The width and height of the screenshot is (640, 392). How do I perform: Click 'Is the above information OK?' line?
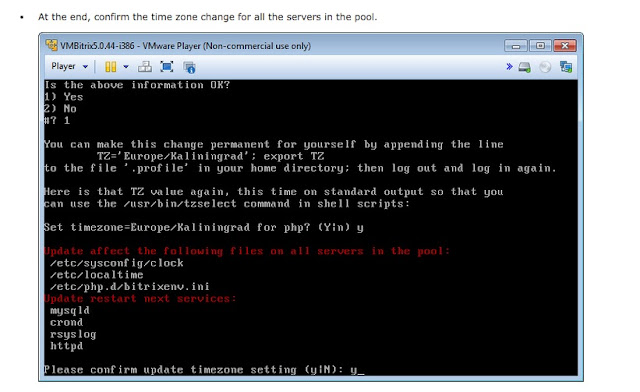(x=137, y=85)
